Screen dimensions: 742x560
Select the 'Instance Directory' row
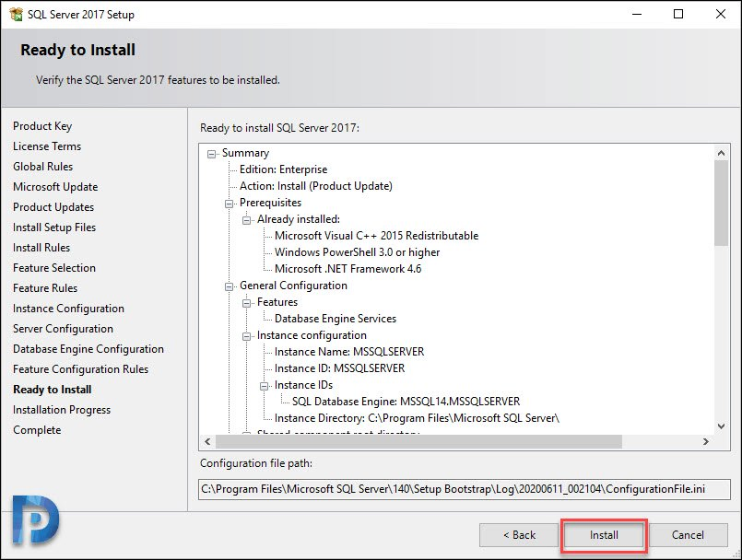pos(417,417)
